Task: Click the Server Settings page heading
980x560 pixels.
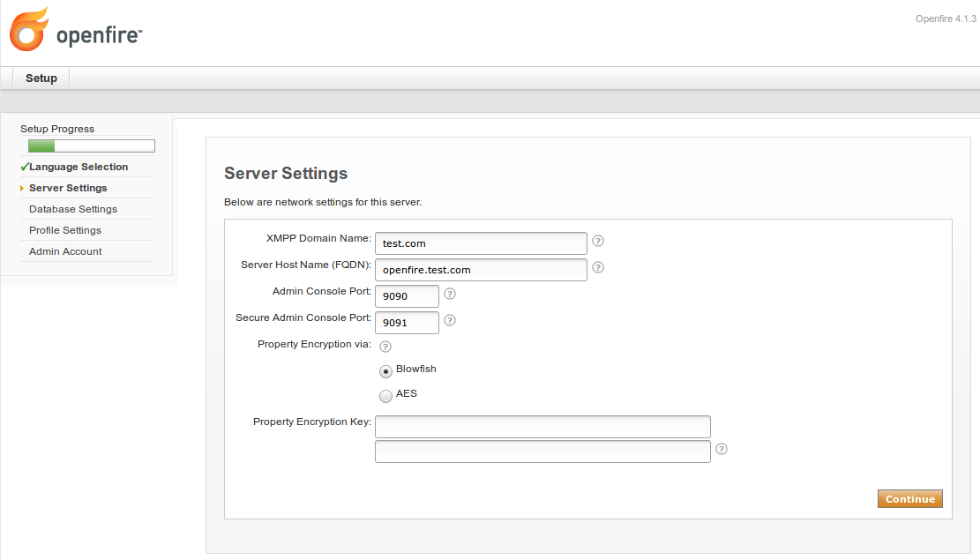Action: tap(286, 173)
